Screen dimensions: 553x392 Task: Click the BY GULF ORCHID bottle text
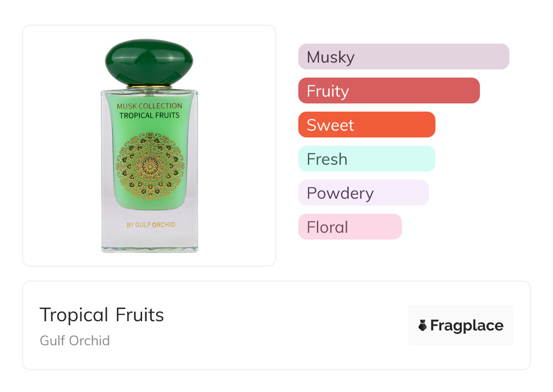pos(150,225)
